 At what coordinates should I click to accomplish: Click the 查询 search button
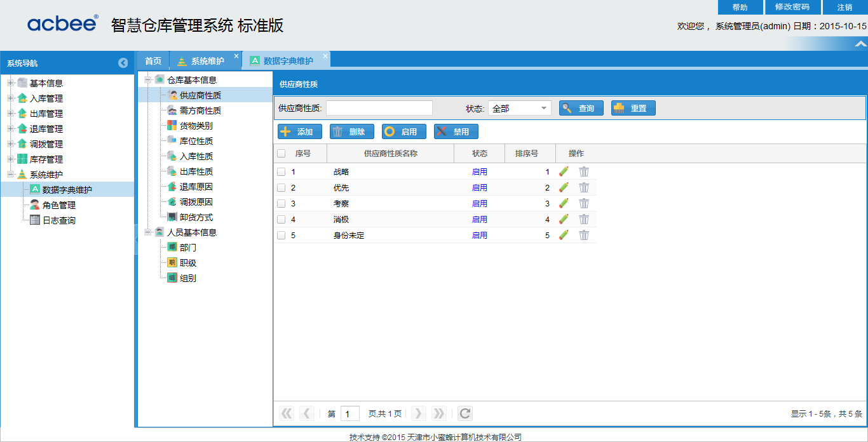pos(581,108)
